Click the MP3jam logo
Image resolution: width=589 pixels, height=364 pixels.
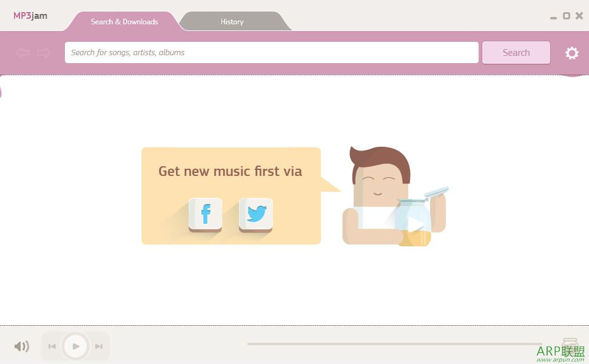(x=30, y=16)
